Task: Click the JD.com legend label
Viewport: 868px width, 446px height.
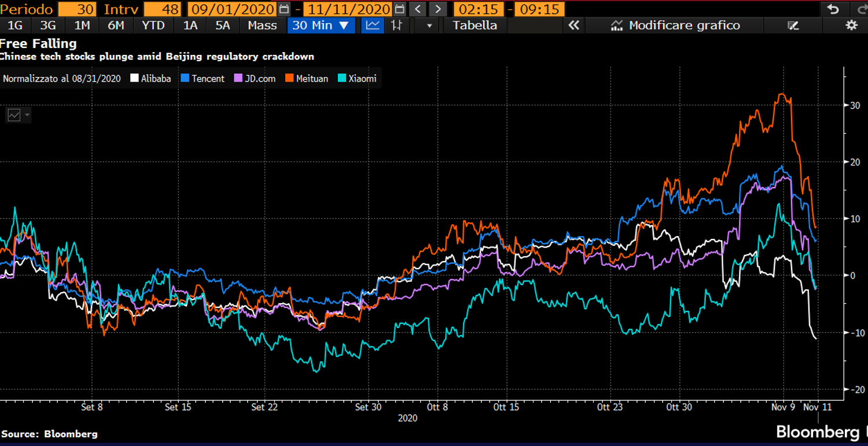Action: (260, 79)
